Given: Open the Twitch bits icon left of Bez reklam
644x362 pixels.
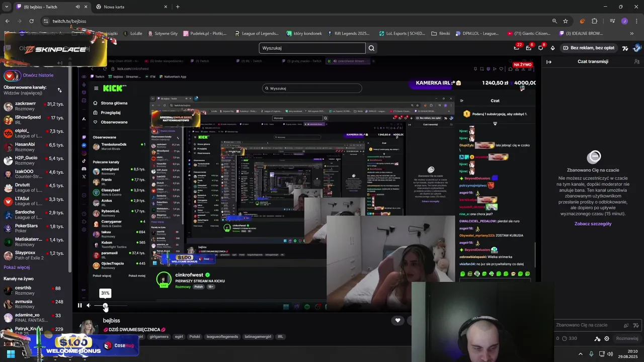Looking at the screenshot, I should coord(552,48).
